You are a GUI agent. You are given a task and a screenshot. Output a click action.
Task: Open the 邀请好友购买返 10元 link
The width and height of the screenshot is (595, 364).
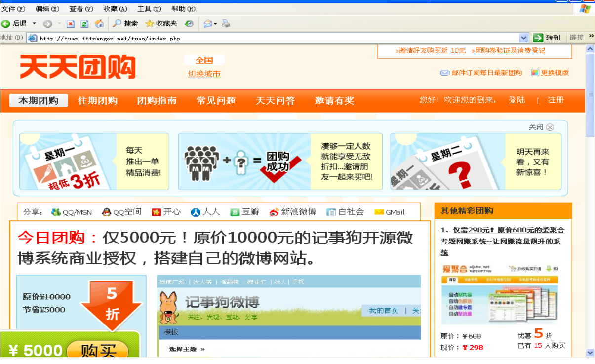(430, 51)
